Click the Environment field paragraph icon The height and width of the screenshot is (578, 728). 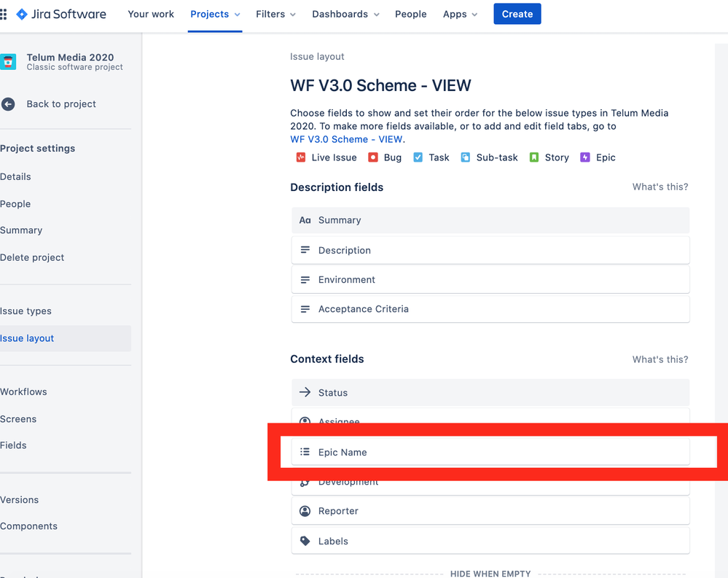point(305,279)
